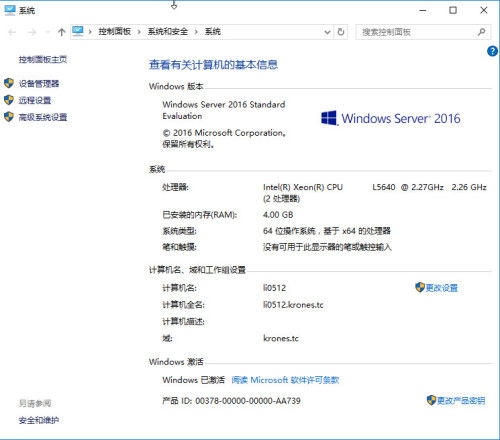Image resolution: width=500 pixels, height=440 pixels.
Task: Click the processor value Intel(R) Xeon(R) CPU
Action: (x=303, y=187)
